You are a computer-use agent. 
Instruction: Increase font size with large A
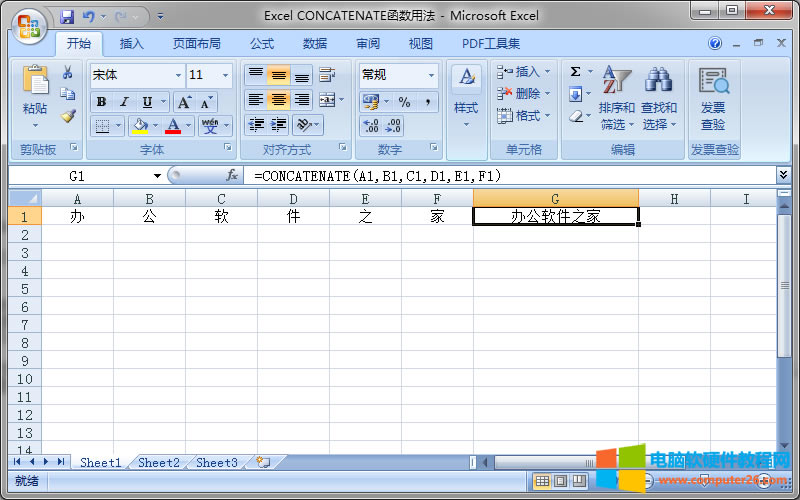point(184,103)
